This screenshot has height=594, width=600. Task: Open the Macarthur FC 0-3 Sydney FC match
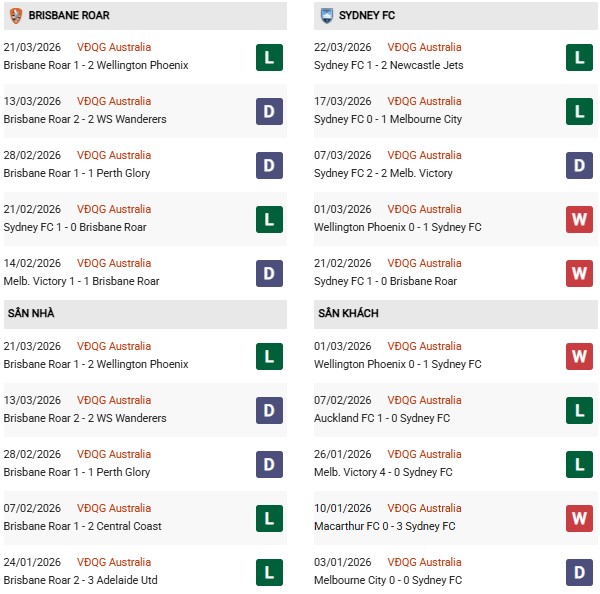tap(384, 527)
